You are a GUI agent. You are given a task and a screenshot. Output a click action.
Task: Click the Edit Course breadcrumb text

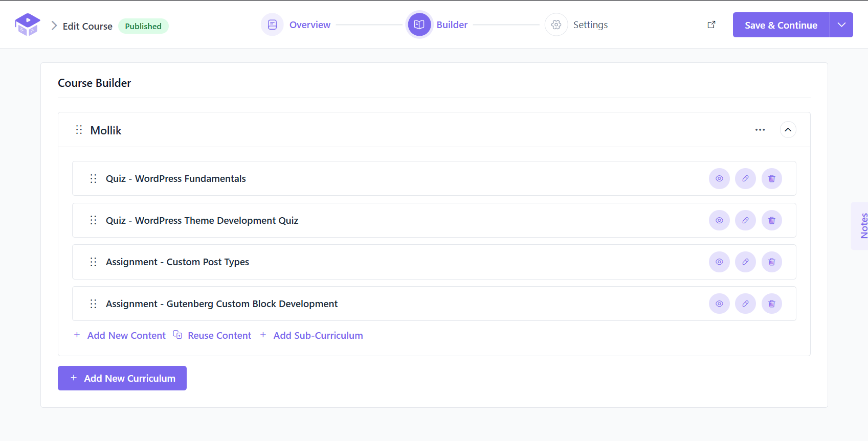pyautogui.click(x=87, y=26)
